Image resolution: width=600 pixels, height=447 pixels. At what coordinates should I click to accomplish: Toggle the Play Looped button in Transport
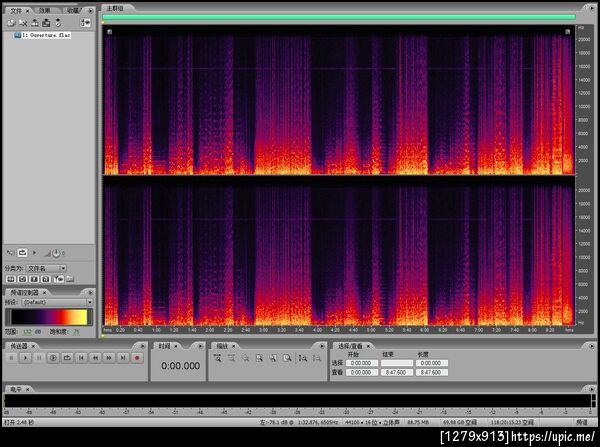(67, 358)
